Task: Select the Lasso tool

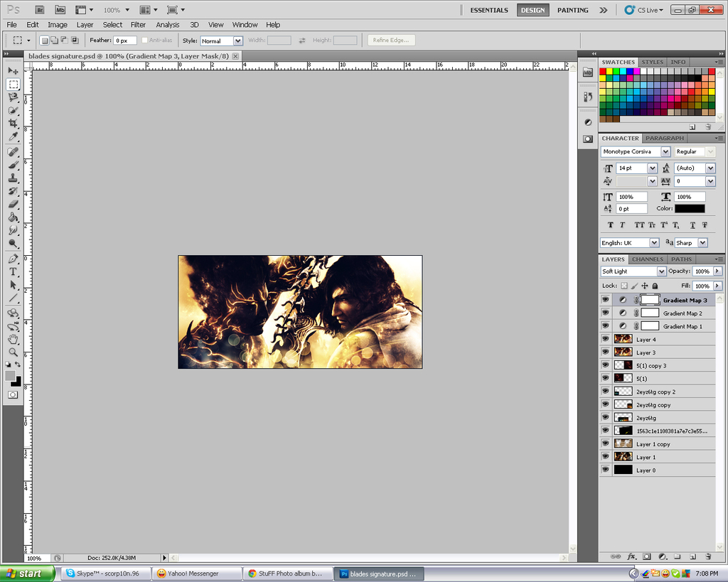Action: pos(13,97)
